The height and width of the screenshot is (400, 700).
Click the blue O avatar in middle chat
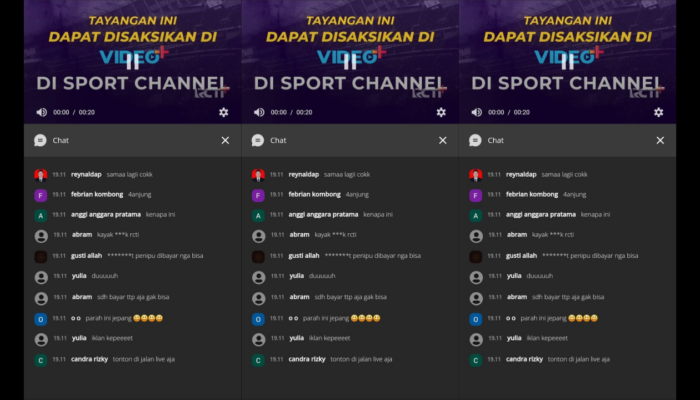(x=258, y=319)
